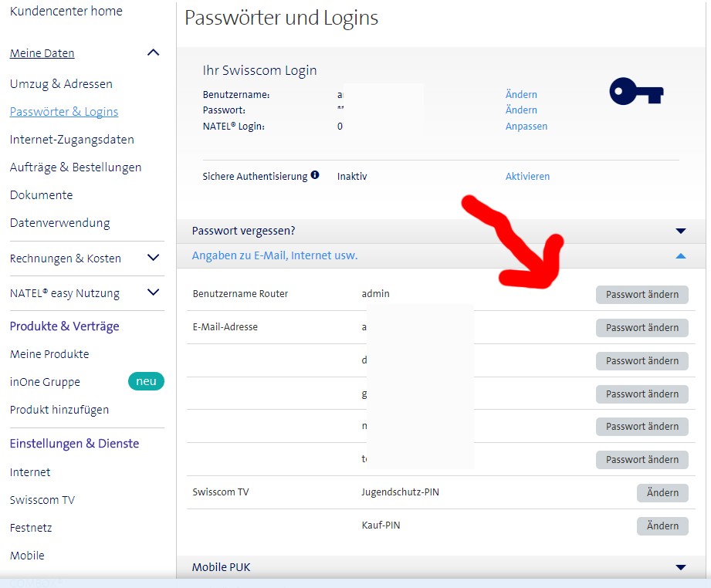Expand the Mobile PUK section

[x=680, y=567]
